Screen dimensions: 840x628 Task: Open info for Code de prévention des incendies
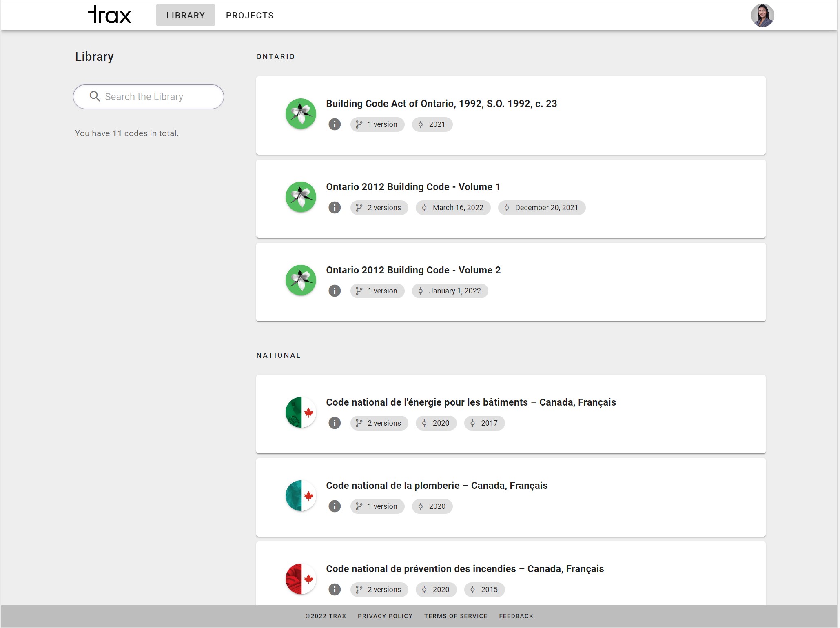(x=335, y=590)
